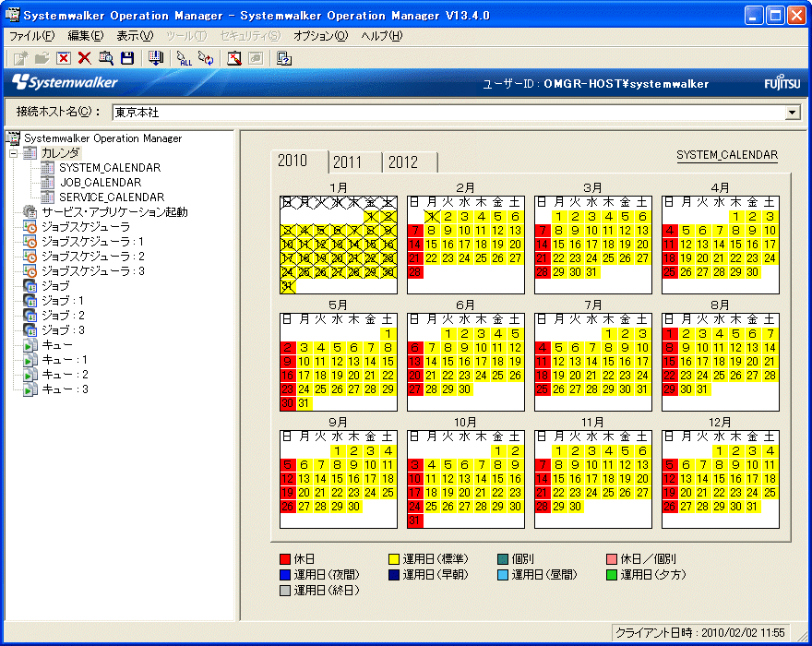Click the greyed-out セキュリティ(S) menu
Image resolution: width=812 pixels, height=646 pixels.
click(x=250, y=36)
